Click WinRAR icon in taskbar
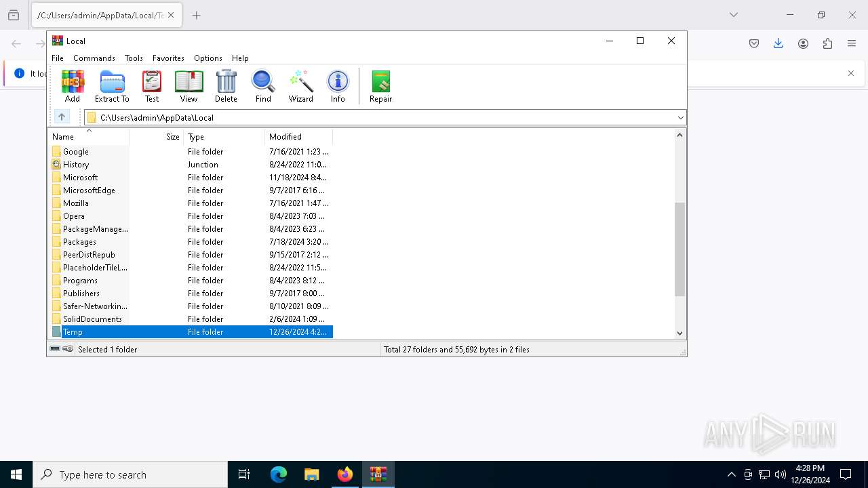Viewport: 868px width, 488px height. (x=378, y=474)
